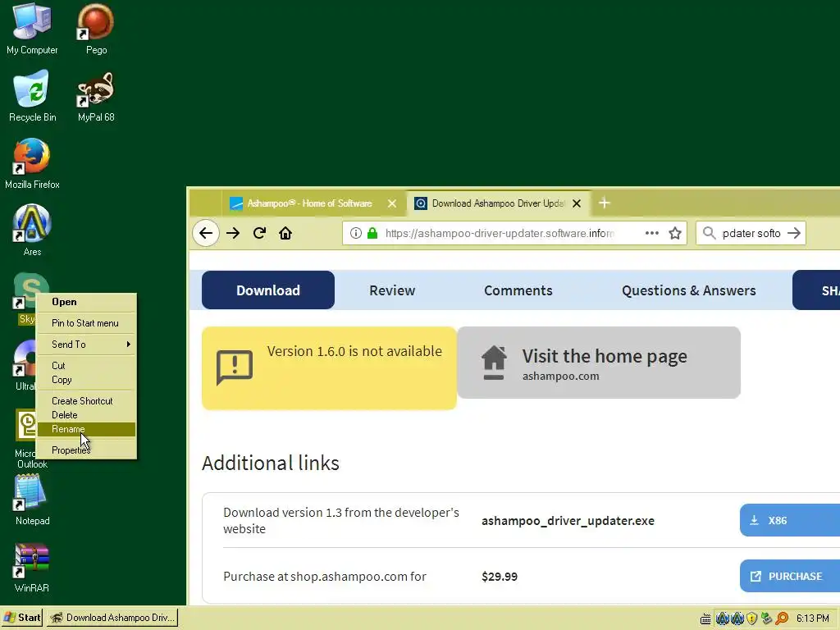Click the search box magnifier icon
This screenshot has height=630, width=840.
(709, 233)
